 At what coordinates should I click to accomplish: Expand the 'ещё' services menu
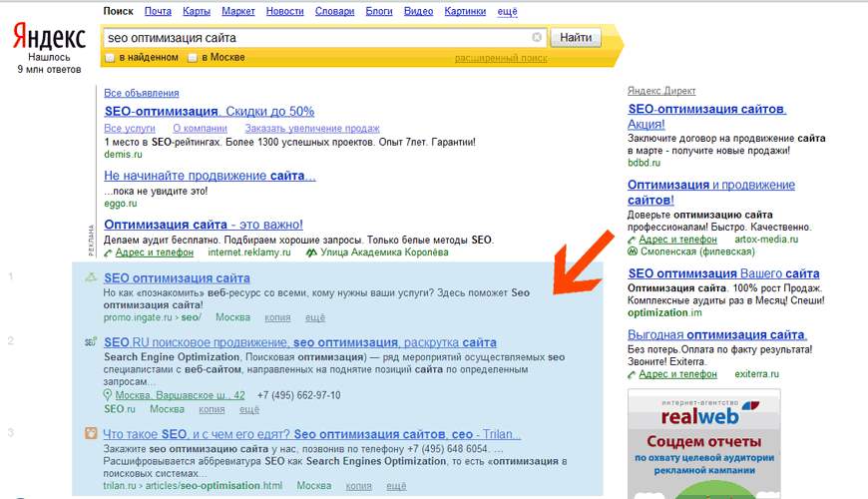pos(507,11)
